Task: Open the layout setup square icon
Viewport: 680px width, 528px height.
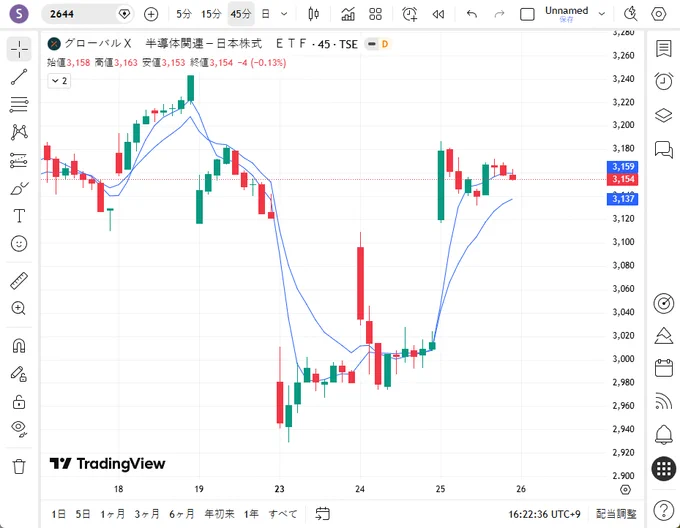Action: (x=527, y=14)
